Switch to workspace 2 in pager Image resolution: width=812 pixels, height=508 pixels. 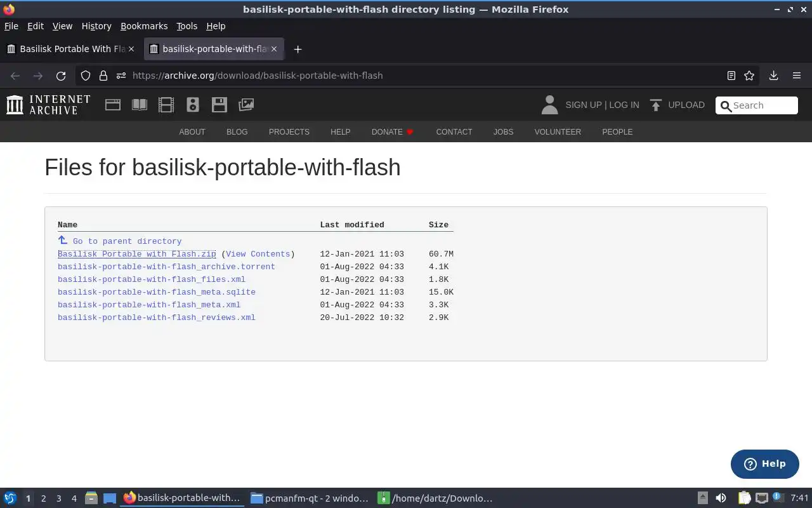click(43, 498)
